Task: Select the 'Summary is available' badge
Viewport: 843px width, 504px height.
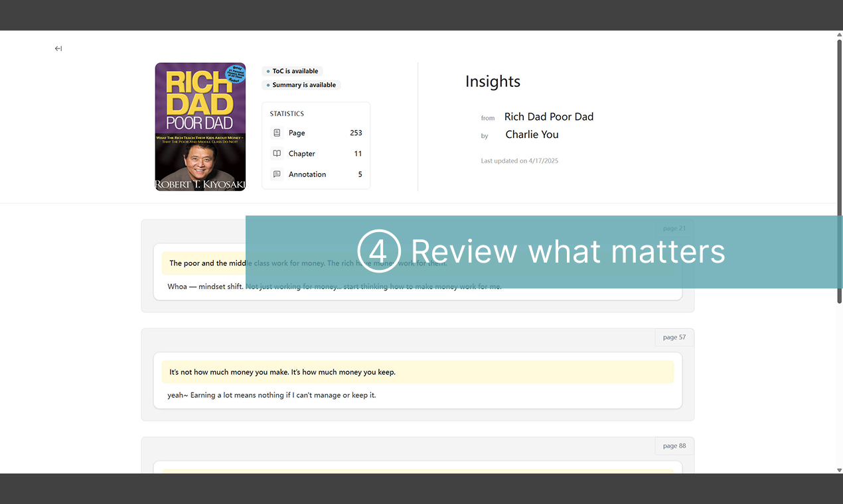Action: [301, 85]
